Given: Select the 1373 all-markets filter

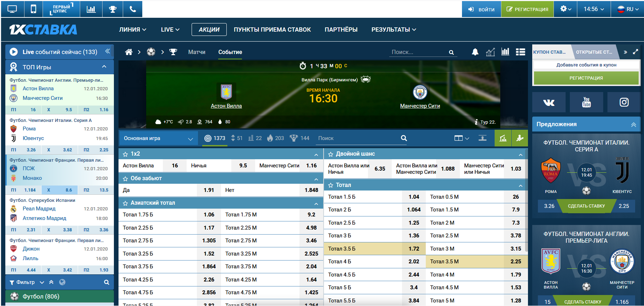Looking at the screenshot, I should tap(215, 138).
